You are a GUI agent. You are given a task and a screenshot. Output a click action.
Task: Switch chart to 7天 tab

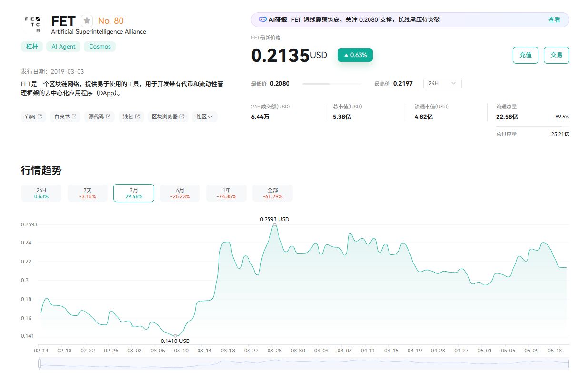88,193
